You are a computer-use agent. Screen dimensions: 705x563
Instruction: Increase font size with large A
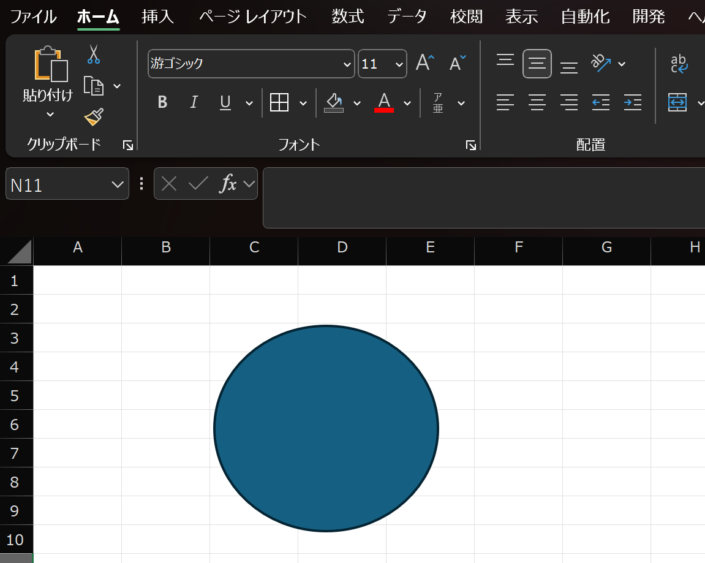[x=424, y=63]
